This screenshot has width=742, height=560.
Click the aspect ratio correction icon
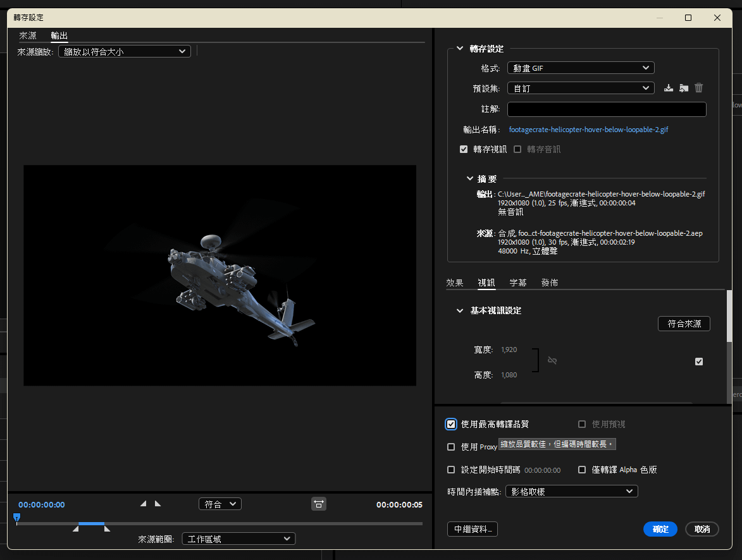(319, 504)
